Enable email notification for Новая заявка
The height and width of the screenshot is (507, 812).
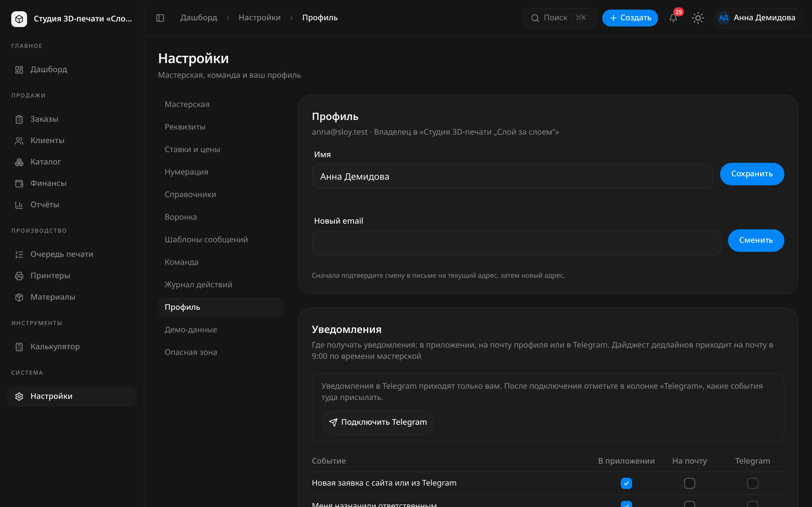click(690, 483)
